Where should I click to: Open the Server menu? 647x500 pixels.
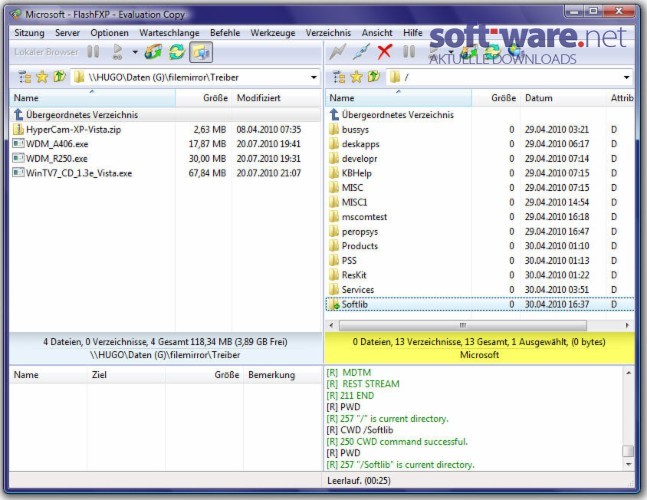pyautogui.click(x=67, y=33)
